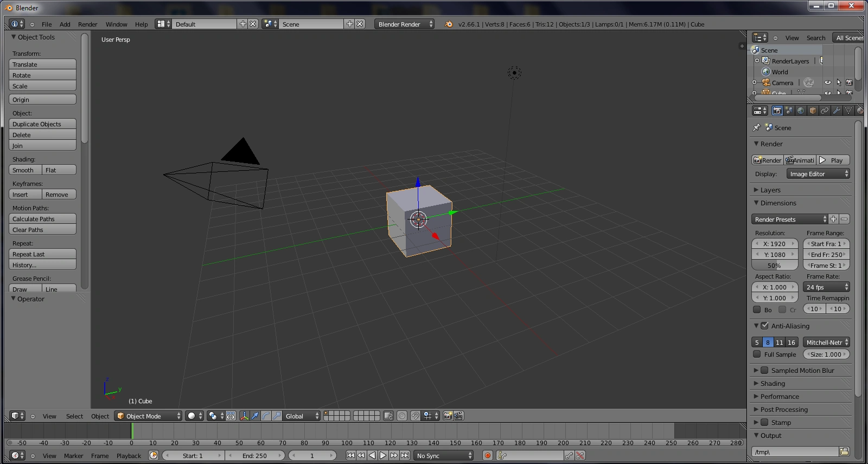Play the animation forward in timeline
Image resolution: width=868 pixels, height=464 pixels.
[x=383, y=455]
